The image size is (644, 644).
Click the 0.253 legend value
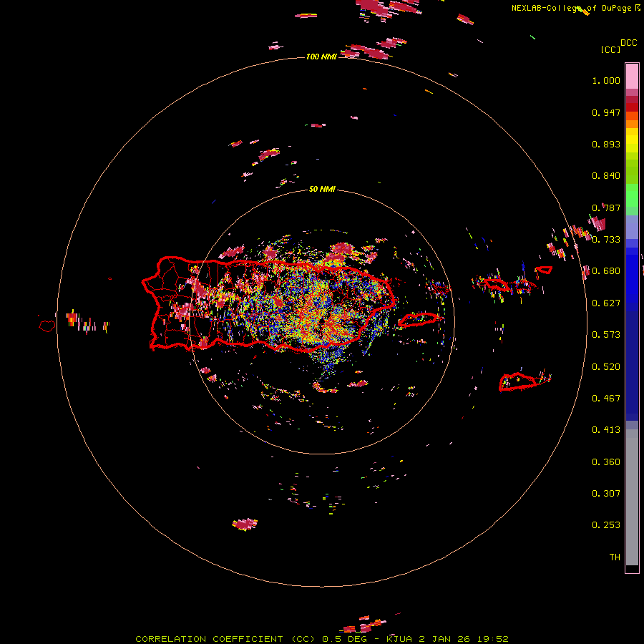click(x=606, y=525)
